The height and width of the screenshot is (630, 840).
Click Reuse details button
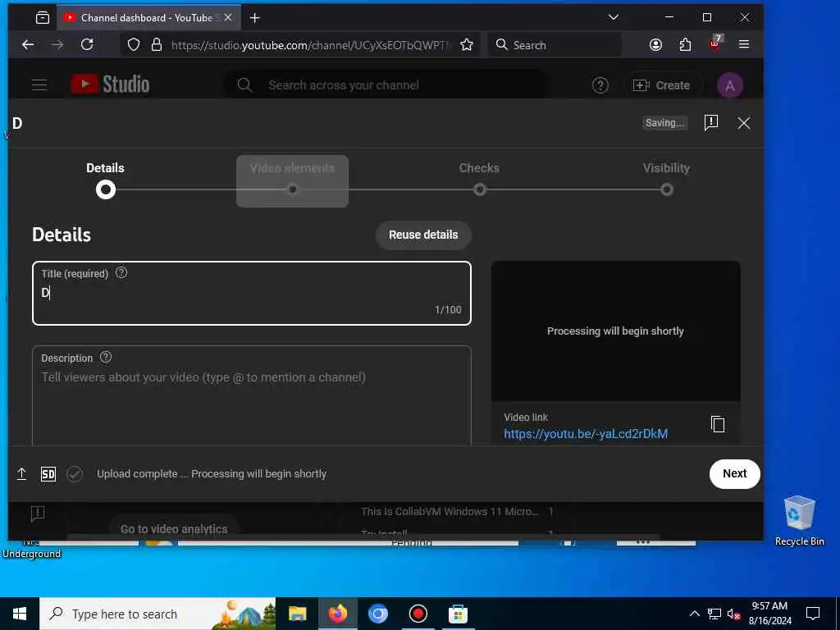tap(423, 235)
